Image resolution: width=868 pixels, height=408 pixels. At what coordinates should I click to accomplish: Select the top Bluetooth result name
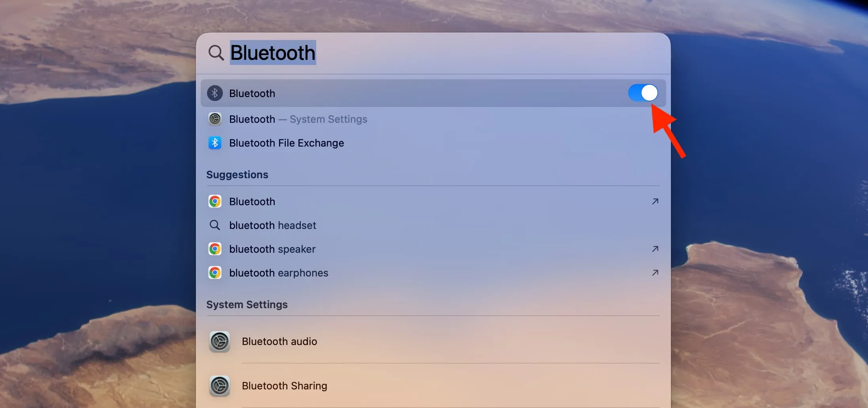coord(252,93)
